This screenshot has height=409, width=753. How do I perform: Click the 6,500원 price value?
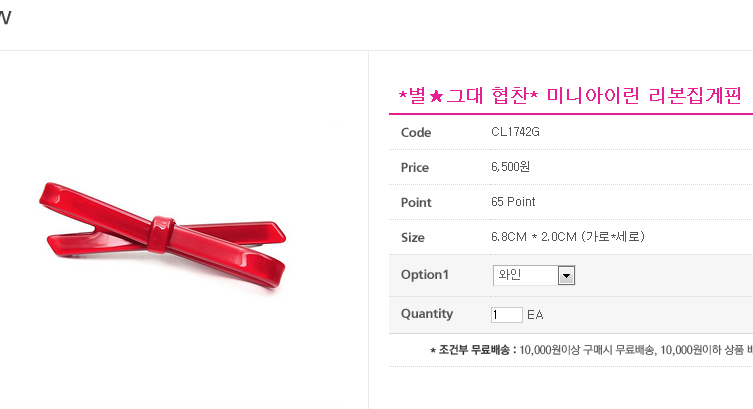(510, 167)
